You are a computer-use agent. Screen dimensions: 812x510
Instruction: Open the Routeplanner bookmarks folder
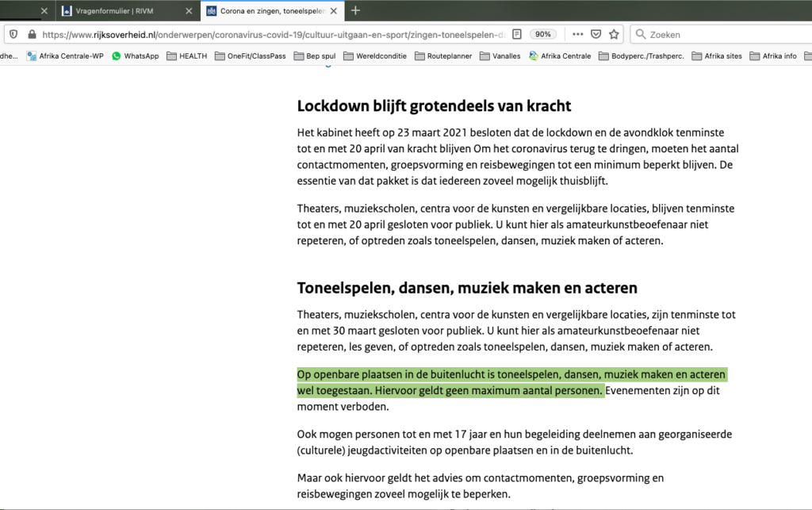click(x=443, y=56)
